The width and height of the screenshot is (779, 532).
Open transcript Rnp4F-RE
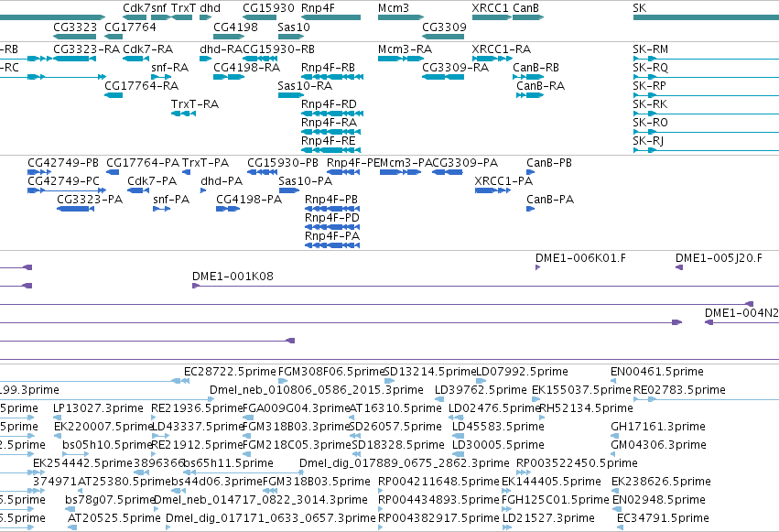click(x=329, y=141)
